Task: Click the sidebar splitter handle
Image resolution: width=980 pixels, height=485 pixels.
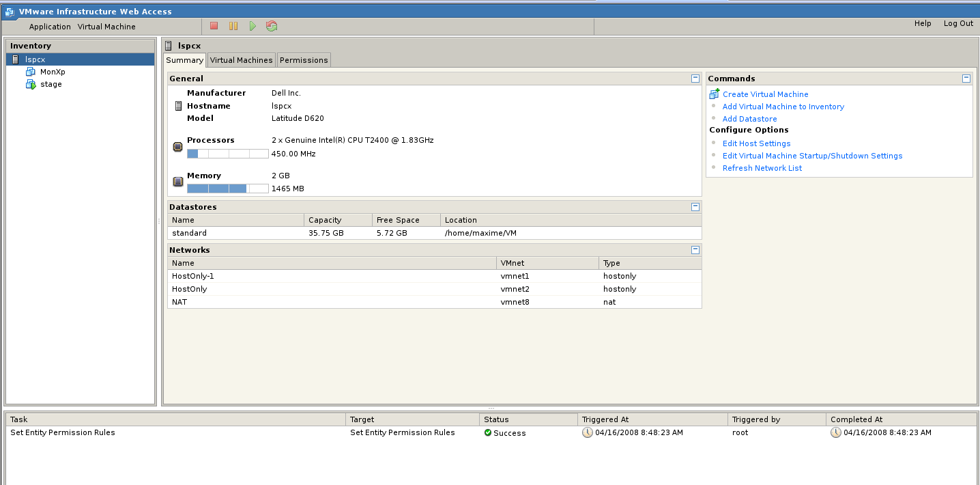Action: (159, 221)
